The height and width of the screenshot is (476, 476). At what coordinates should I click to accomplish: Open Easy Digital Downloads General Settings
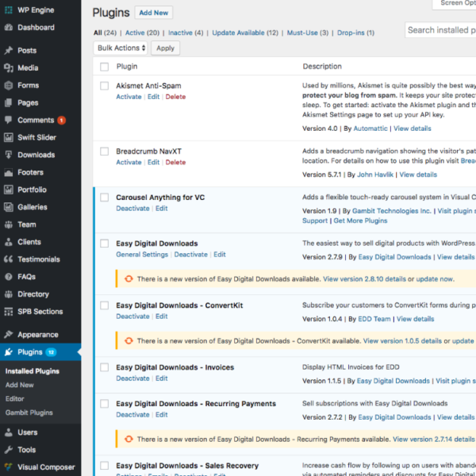pos(142,255)
